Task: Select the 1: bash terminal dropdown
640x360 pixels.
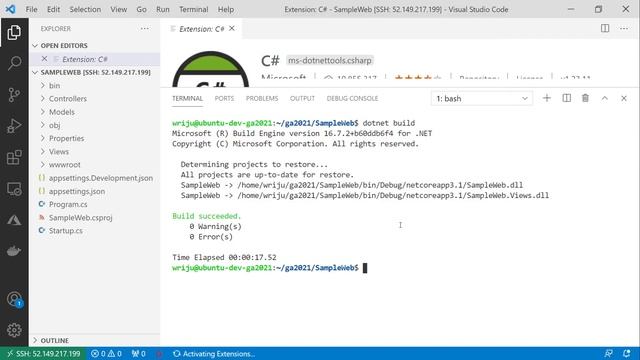Action: (482, 98)
